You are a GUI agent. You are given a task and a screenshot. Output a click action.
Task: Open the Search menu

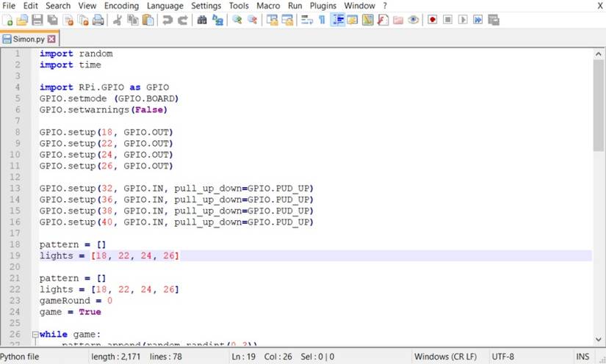58,6
